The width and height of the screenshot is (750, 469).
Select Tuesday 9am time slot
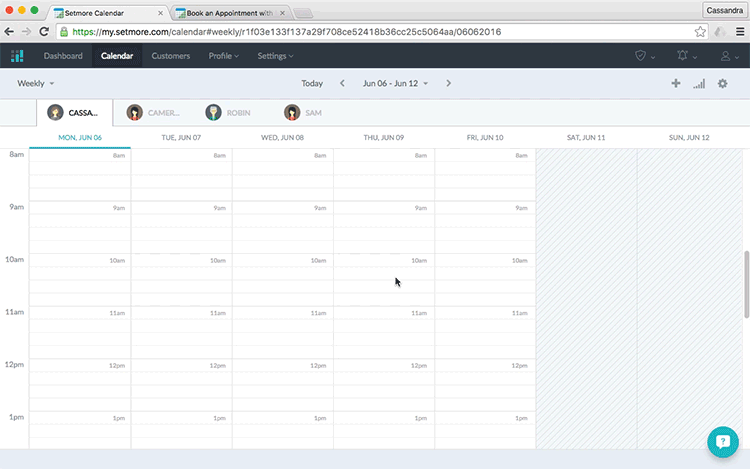(181, 208)
